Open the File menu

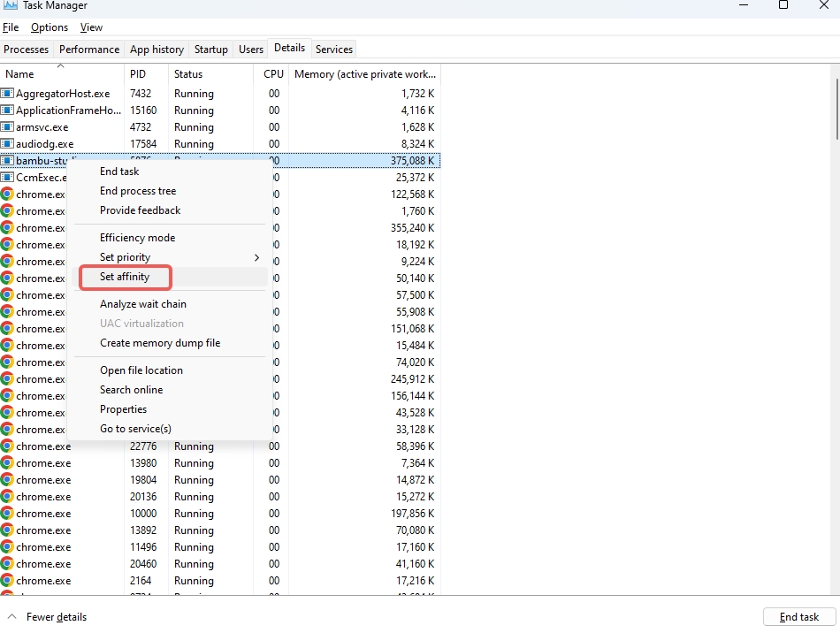(11, 27)
